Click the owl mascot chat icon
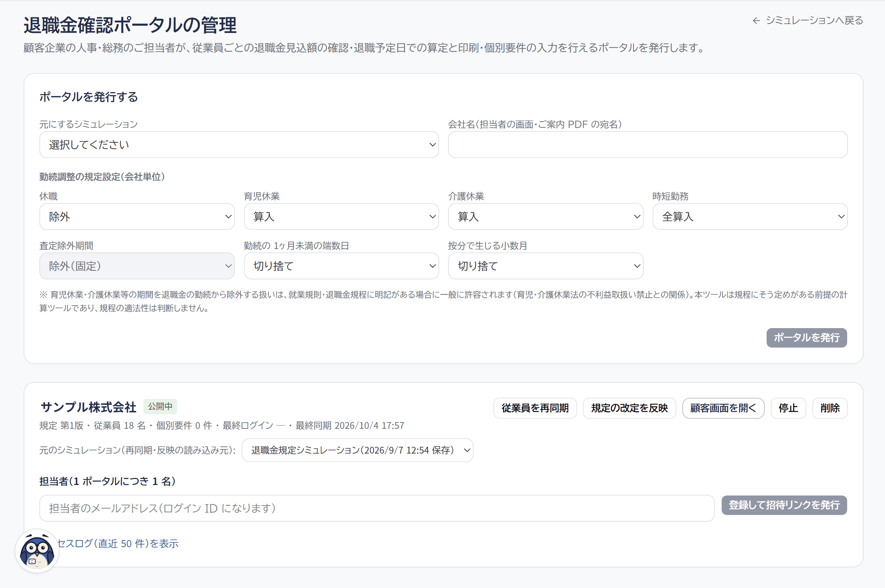The height and width of the screenshot is (588, 885). tap(37, 551)
